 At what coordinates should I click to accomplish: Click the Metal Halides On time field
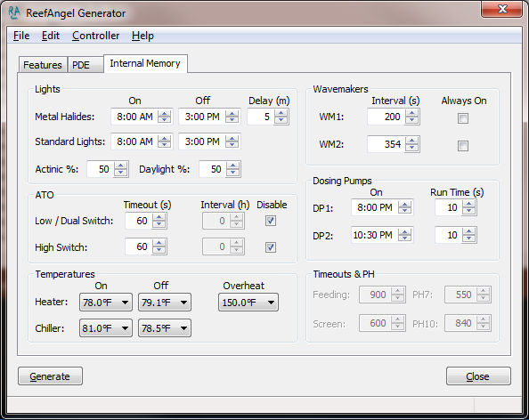pos(134,117)
